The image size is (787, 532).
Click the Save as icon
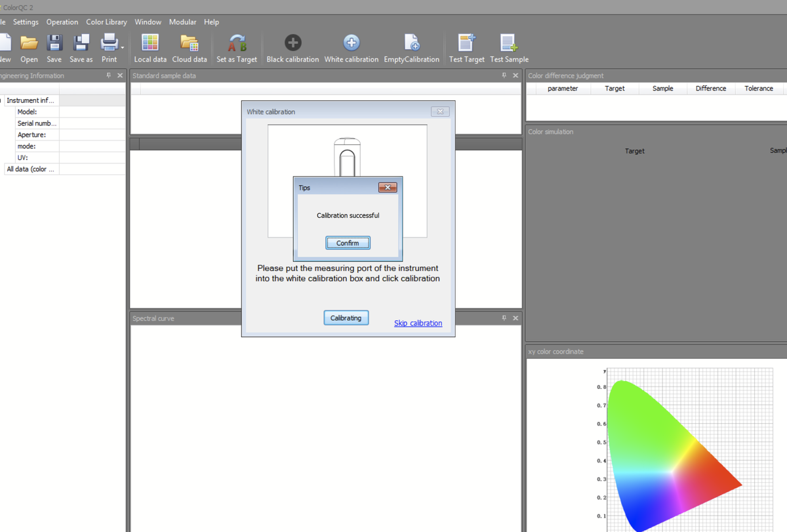(x=81, y=44)
